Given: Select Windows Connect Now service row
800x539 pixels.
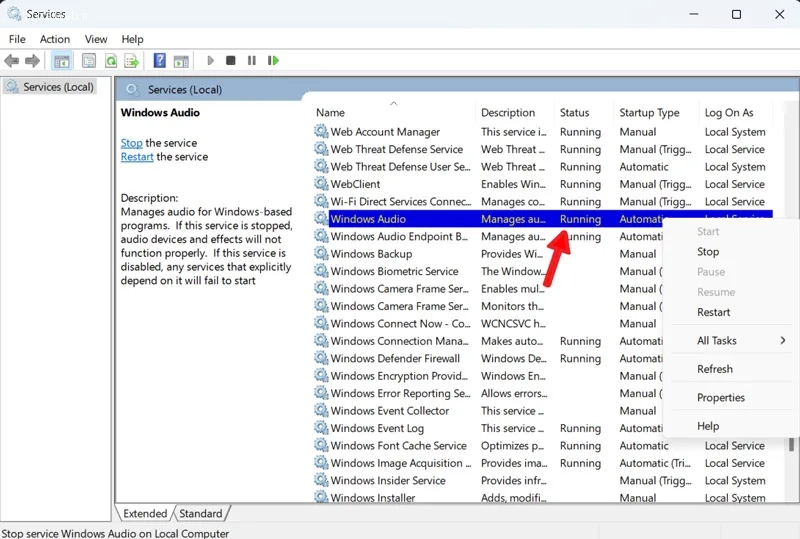Looking at the screenshot, I should point(488,324).
